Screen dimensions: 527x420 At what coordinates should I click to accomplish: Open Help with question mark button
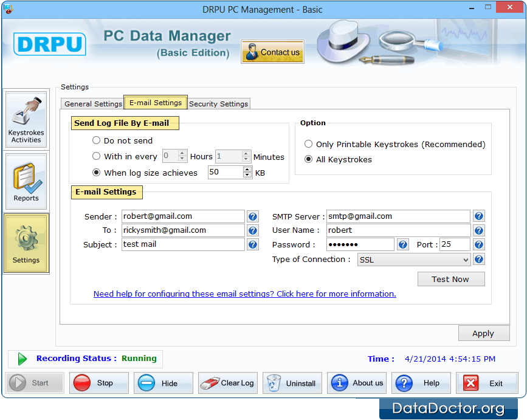click(421, 383)
